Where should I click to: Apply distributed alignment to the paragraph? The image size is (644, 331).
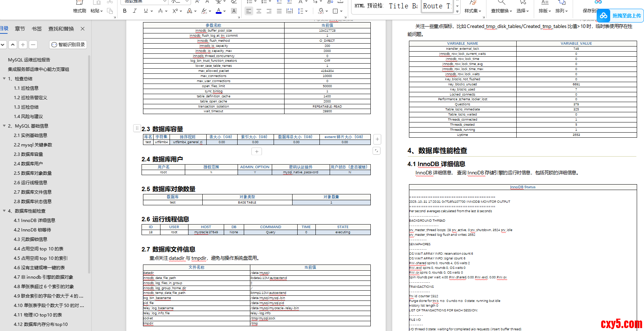[290, 11]
